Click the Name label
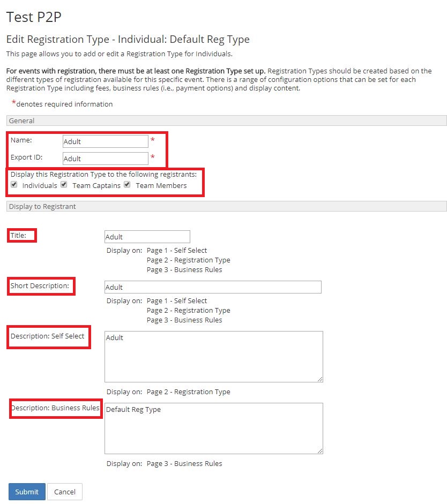 [21, 140]
